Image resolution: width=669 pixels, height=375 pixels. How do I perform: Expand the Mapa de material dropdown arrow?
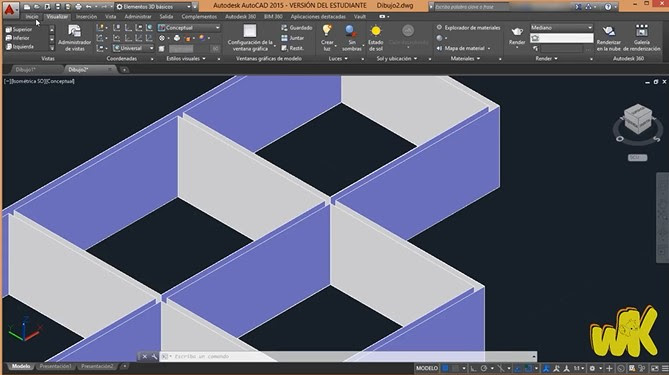click(x=489, y=49)
